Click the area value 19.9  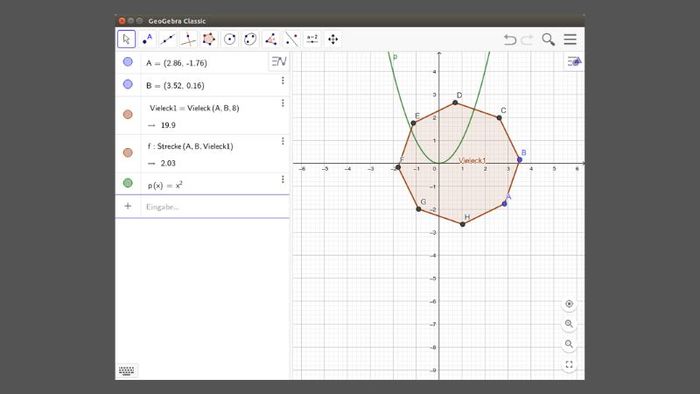168,125
